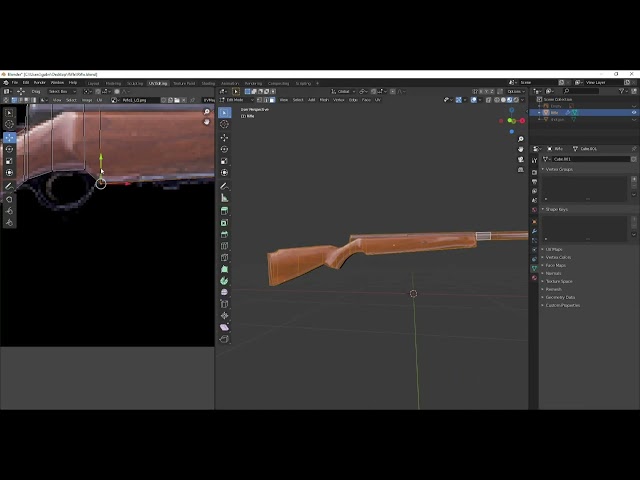Collapse the Vertex Groups panel
This screenshot has height=480, width=640.
559,169
